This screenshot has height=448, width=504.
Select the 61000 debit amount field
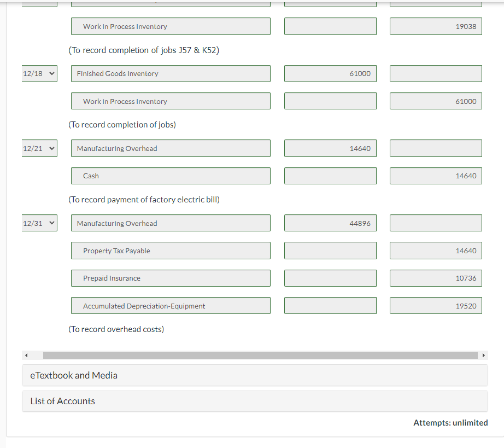[x=330, y=73]
